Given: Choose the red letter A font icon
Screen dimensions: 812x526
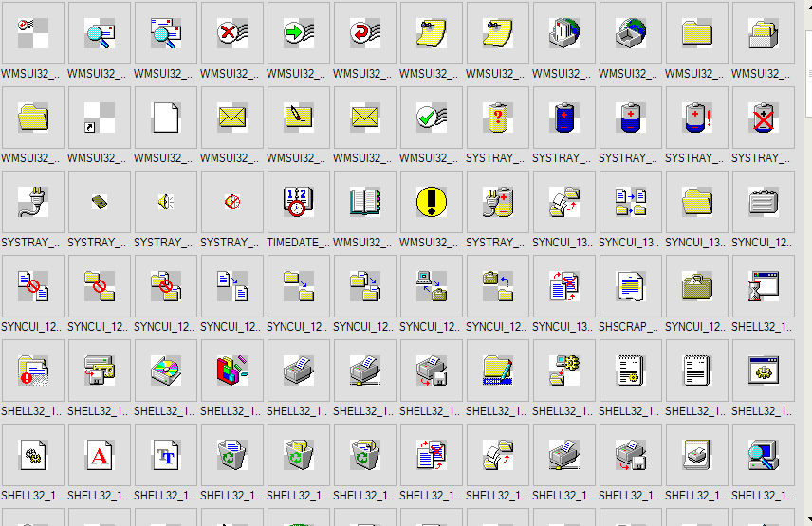Looking at the screenshot, I should 100,455.
